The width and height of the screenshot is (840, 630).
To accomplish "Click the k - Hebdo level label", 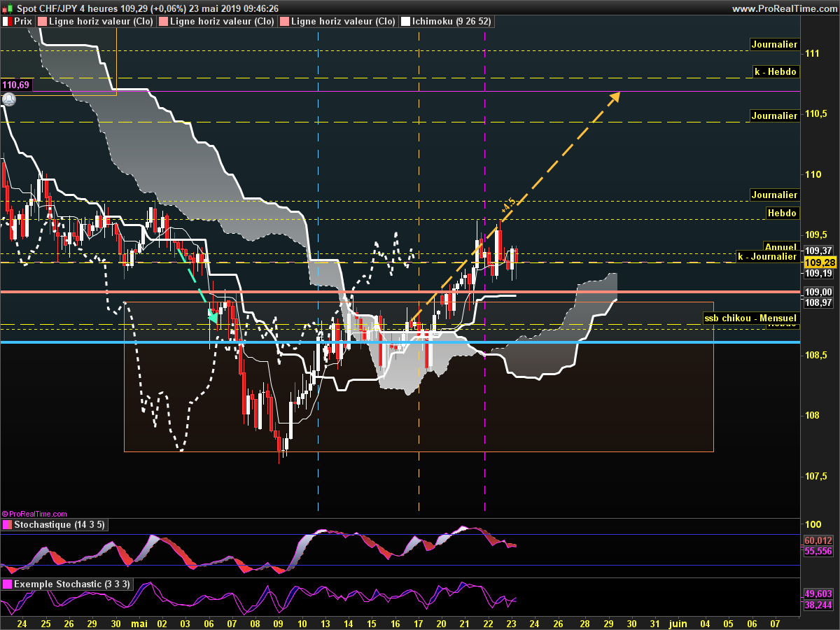I will tap(775, 71).
